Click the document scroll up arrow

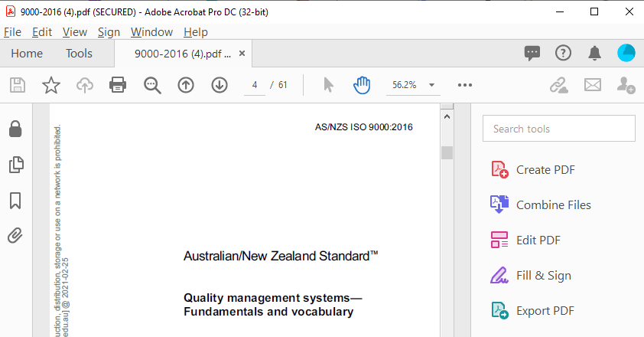[x=447, y=117]
